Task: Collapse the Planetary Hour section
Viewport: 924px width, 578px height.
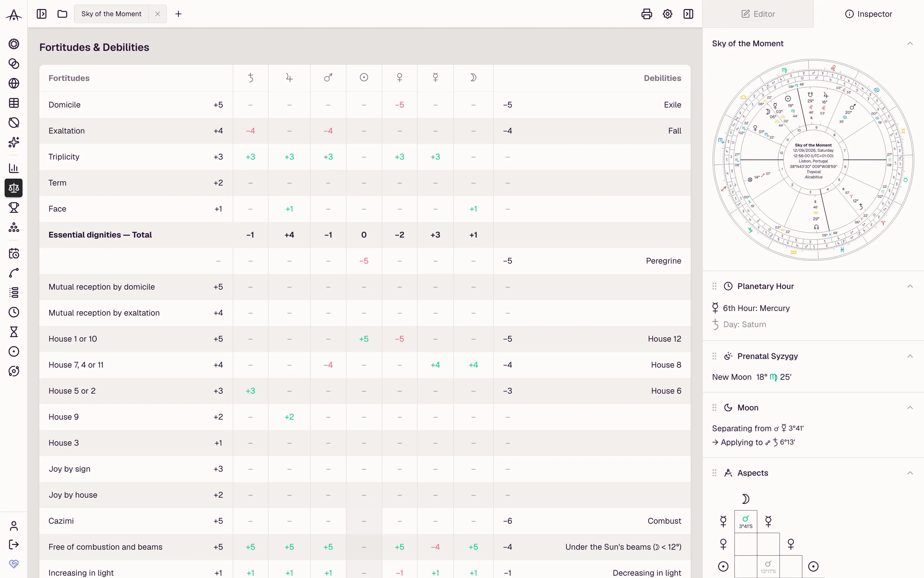Action: tap(910, 286)
